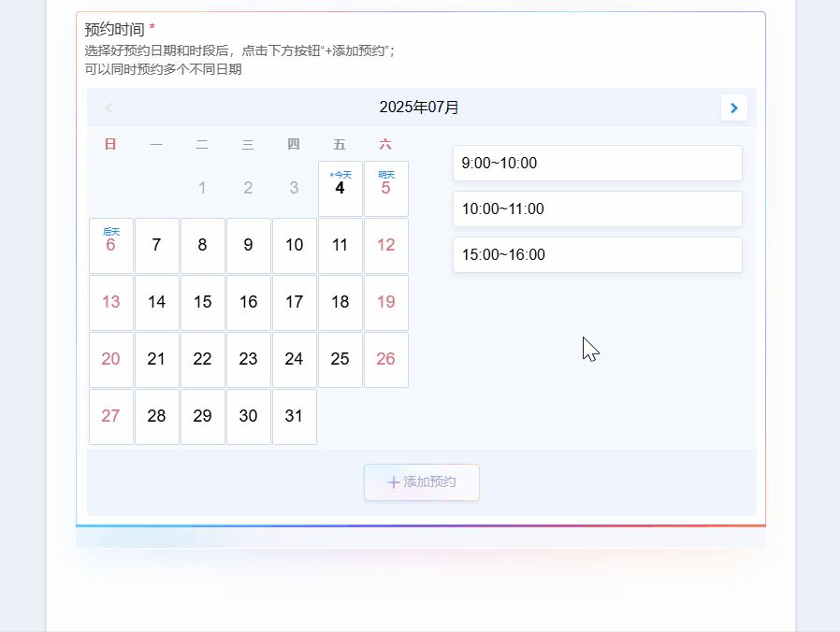Choose Thursday July 24

click(294, 360)
